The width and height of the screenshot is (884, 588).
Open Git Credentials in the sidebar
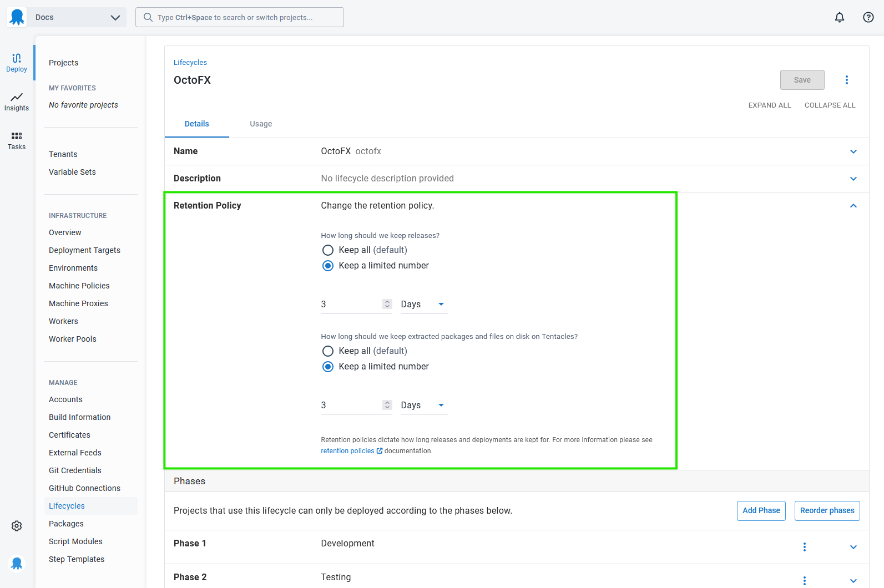point(75,470)
